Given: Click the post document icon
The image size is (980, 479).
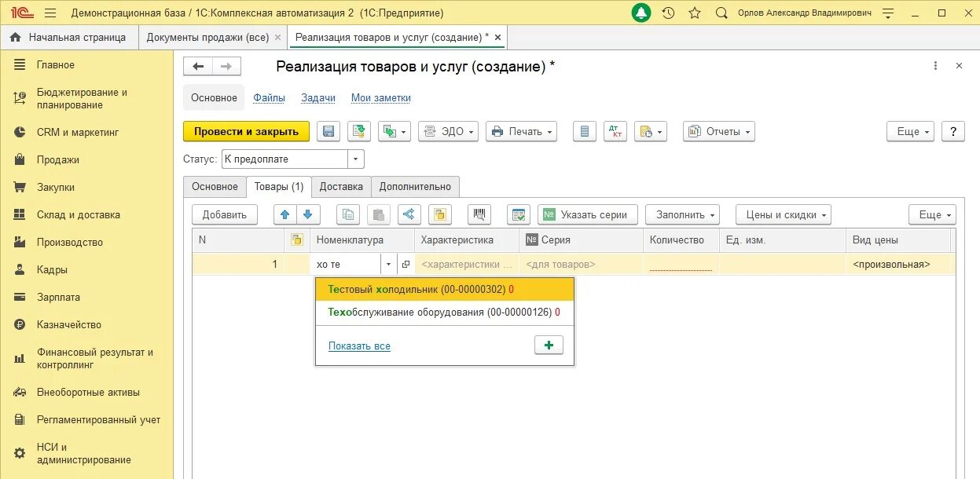Looking at the screenshot, I should click(359, 132).
